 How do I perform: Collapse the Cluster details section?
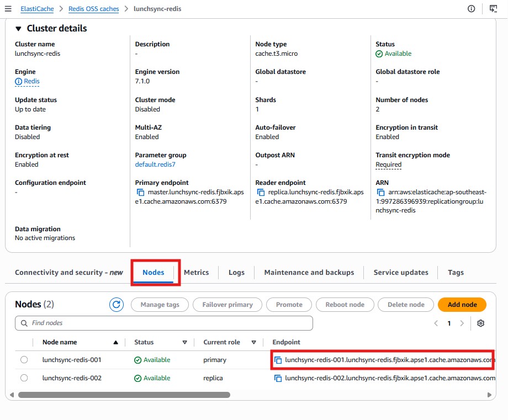[18, 29]
